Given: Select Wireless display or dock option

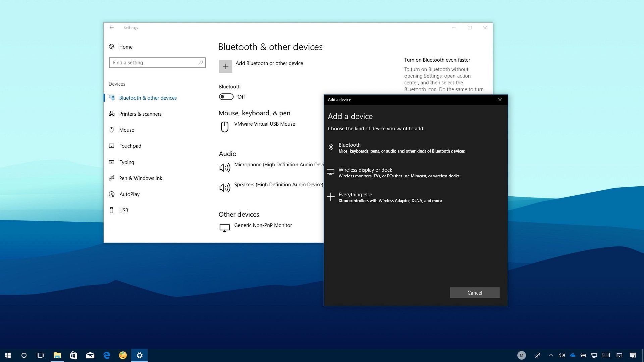Looking at the screenshot, I should (x=399, y=172).
